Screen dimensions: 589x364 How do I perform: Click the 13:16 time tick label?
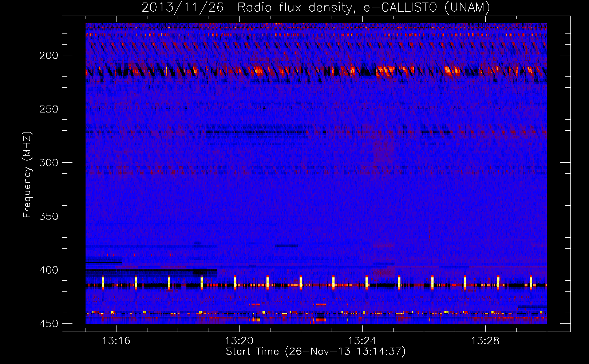click(x=116, y=341)
